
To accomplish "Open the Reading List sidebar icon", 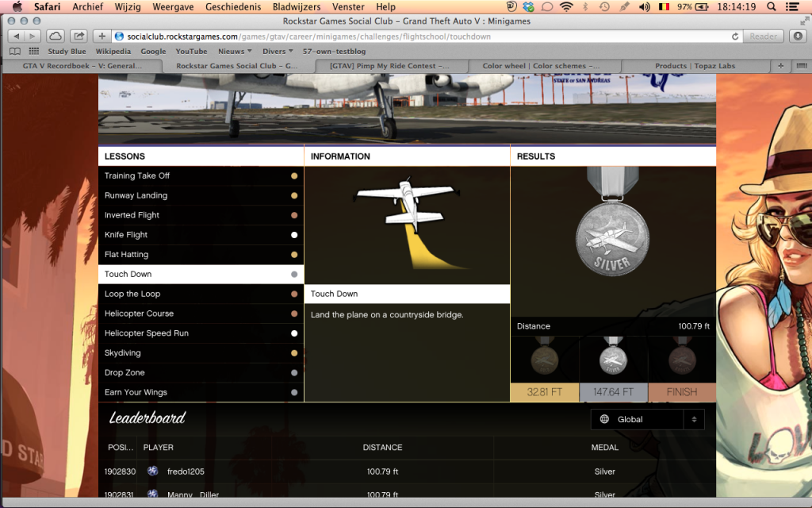I will [x=15, y=52].
